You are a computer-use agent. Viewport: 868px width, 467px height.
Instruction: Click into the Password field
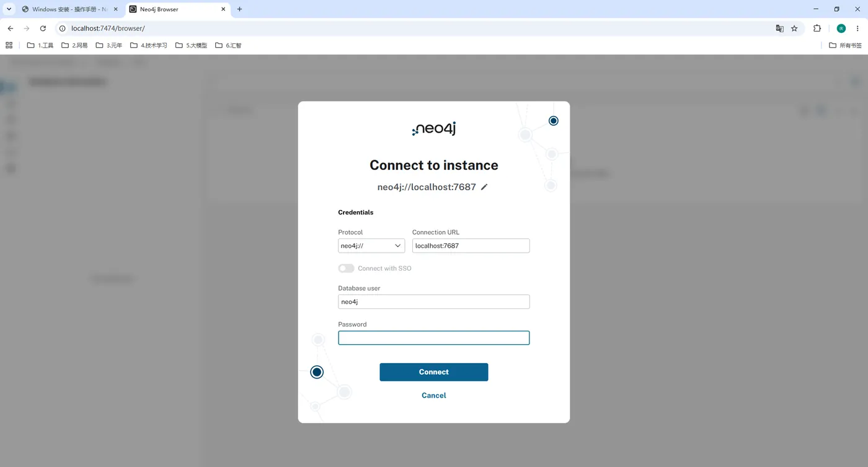click(x=434, y=338)
